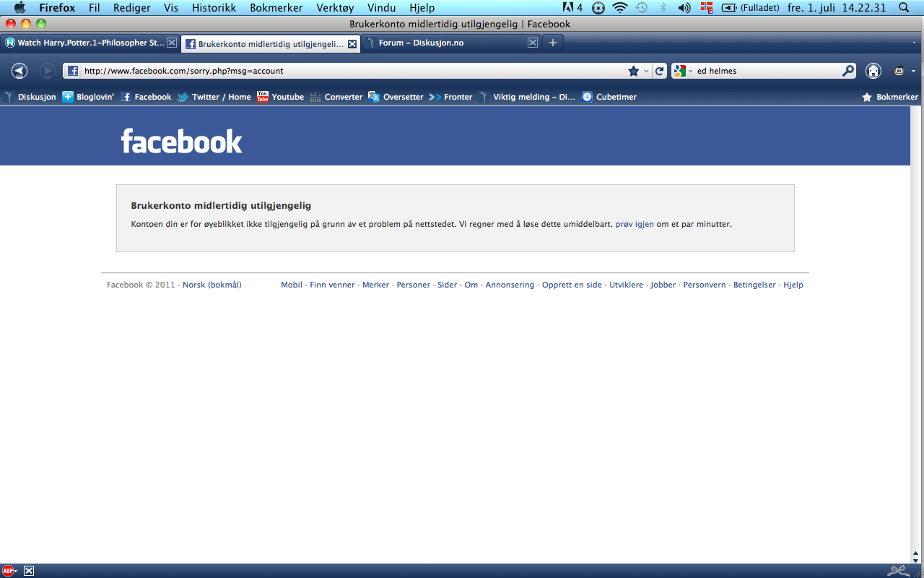The width and height of the screenshot is (924, 578).
Task: Open Diskusjon bookmark
Action: coord(30,97)
